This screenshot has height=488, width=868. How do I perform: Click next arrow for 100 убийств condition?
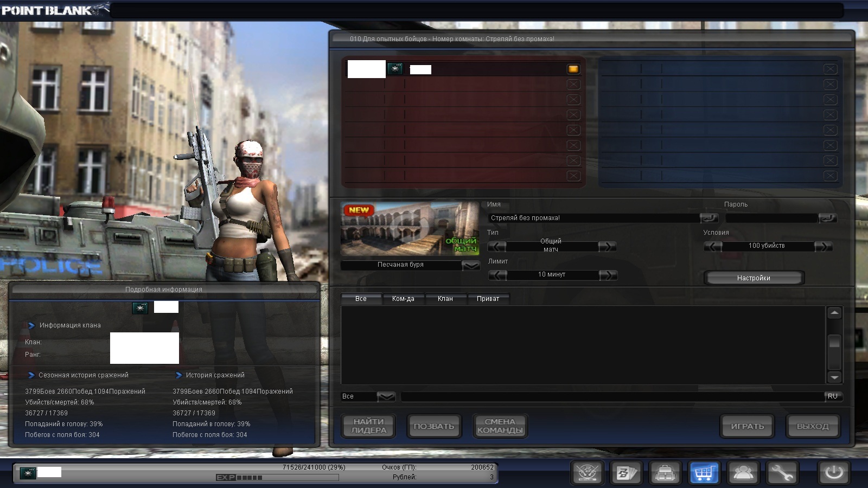pos(823,247)
